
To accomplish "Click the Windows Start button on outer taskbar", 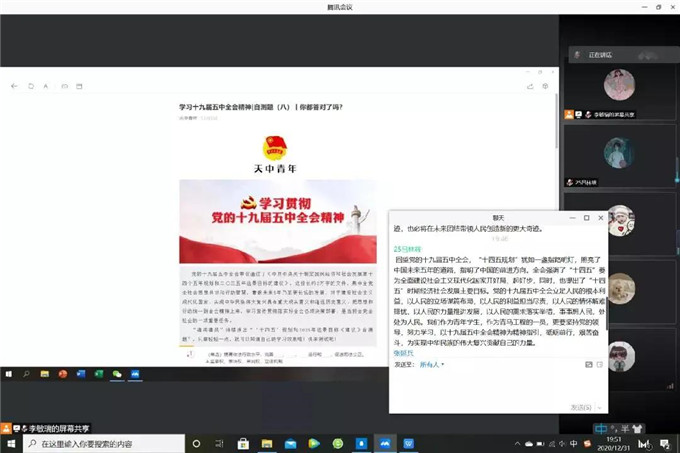I will click(10, 443).
